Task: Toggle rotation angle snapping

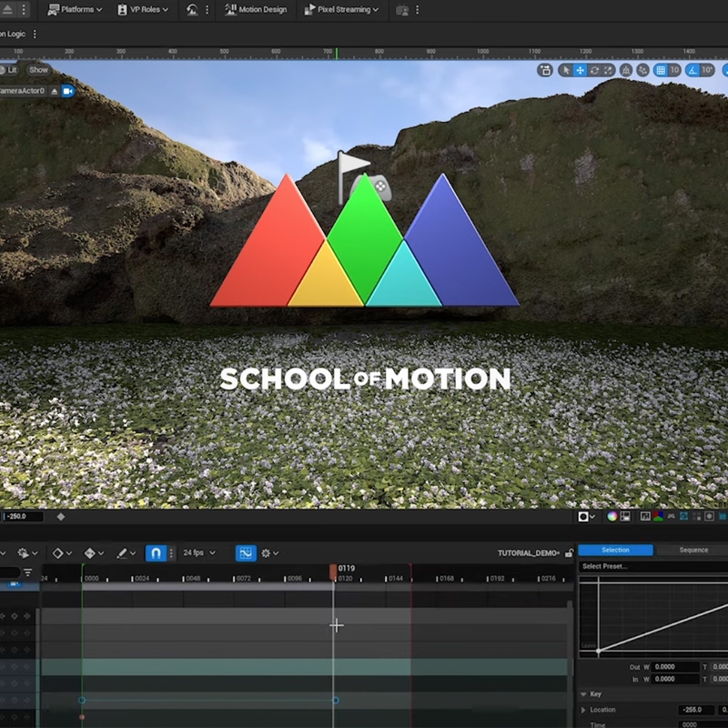Action: coord(693,70)
